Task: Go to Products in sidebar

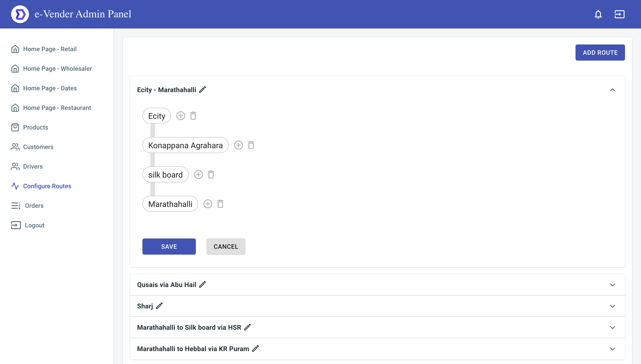Action: 30,127
